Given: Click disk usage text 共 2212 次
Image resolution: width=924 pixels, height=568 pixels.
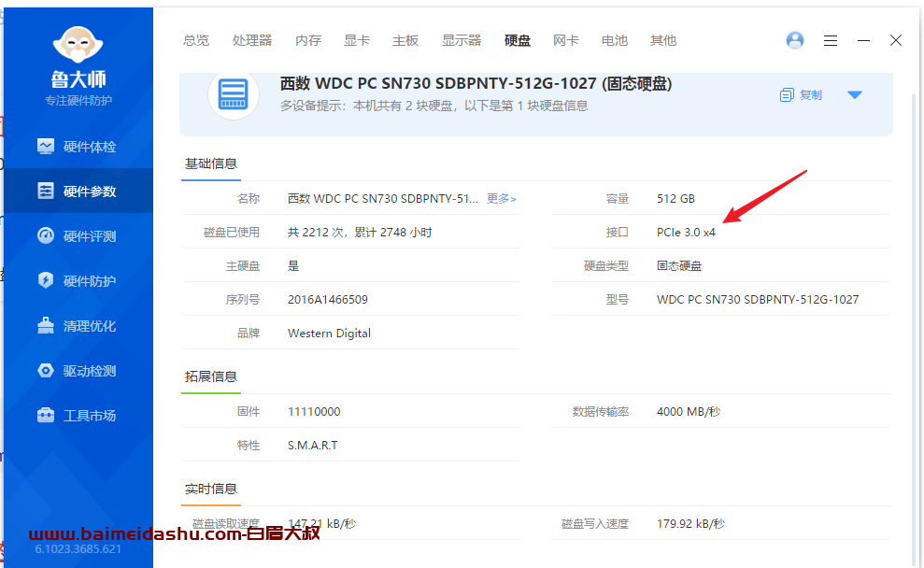Looking at the screenshot, I should [x=360, y=232].
